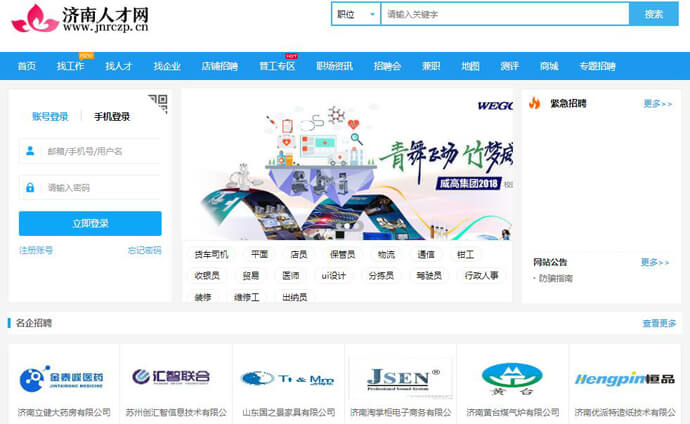The image size is (690, 424).
Task: Open the 忘记密码 link
Action: tap(144, 250)
